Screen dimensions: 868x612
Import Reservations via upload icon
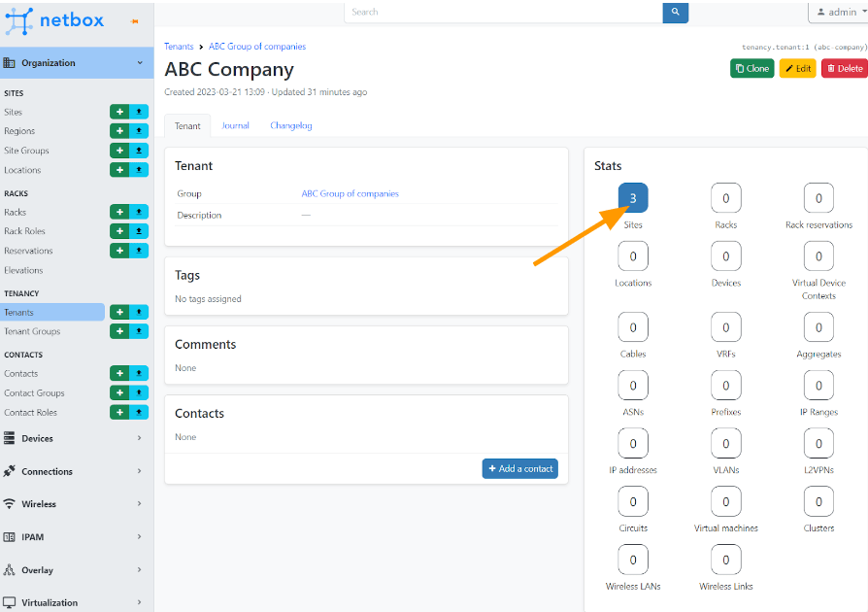pyautogui.click(x=139, y=251)
